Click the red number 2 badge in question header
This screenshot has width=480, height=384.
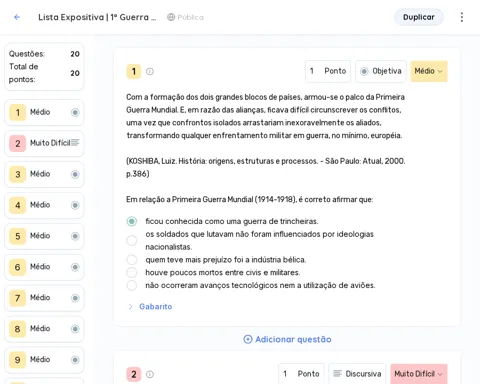point(134,374)
